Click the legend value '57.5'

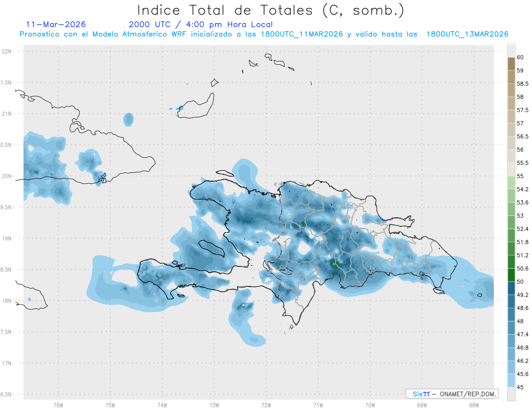pyautogui.click(x=522, y=110)
